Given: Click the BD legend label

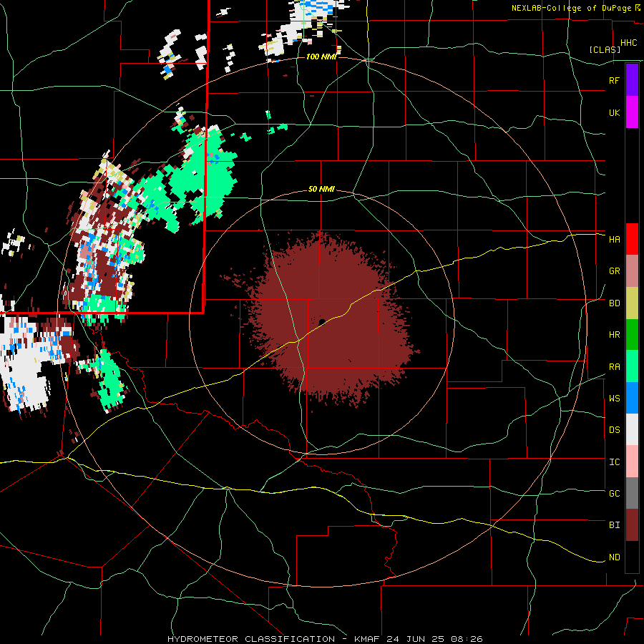Looking at the screenshot, I should click(x=614, y=303).
